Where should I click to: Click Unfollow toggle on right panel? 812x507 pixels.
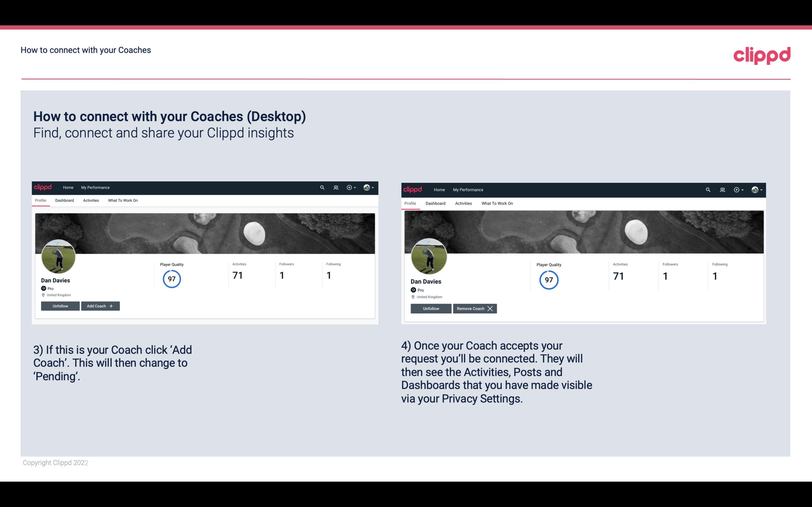[431, 308]
